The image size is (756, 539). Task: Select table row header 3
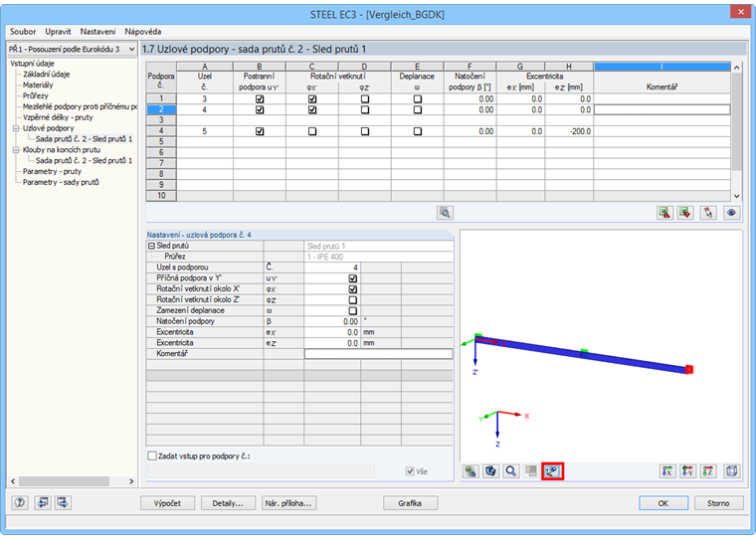click(x=161, y=120)
